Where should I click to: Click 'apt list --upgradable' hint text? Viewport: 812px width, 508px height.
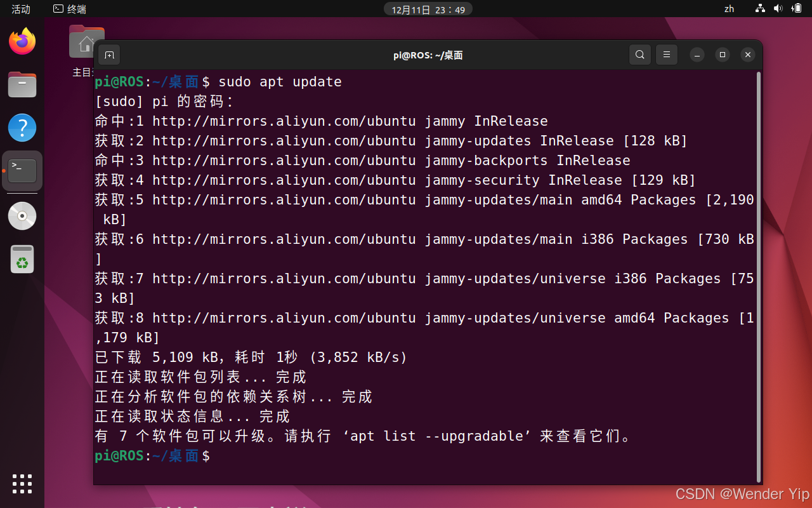pyautogui.click(x=437, y=436)
